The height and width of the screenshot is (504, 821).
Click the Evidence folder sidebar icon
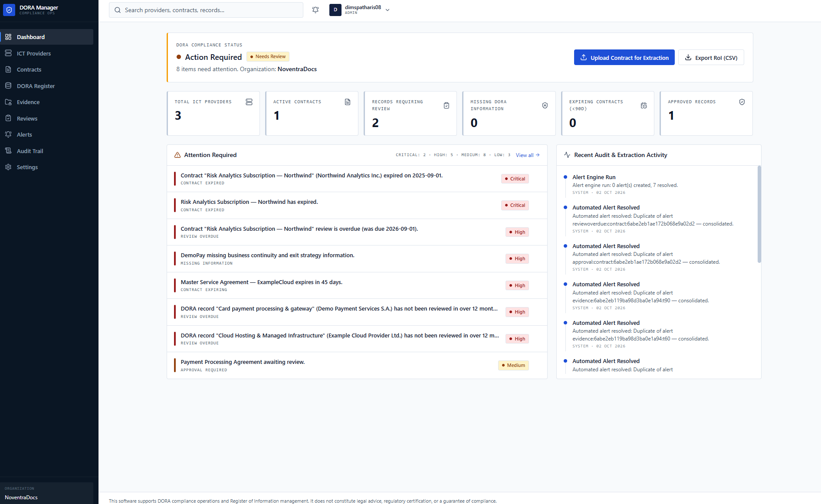[8, 102]
